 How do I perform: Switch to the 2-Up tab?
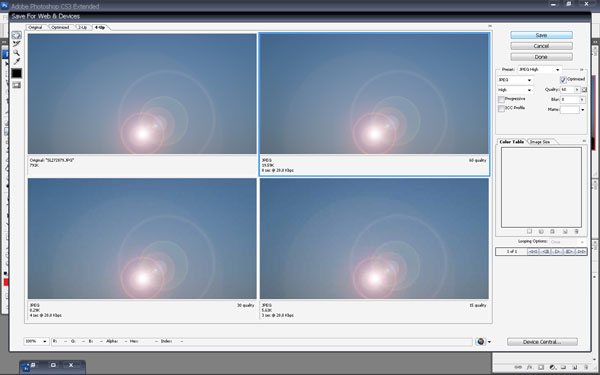point(83,28)
